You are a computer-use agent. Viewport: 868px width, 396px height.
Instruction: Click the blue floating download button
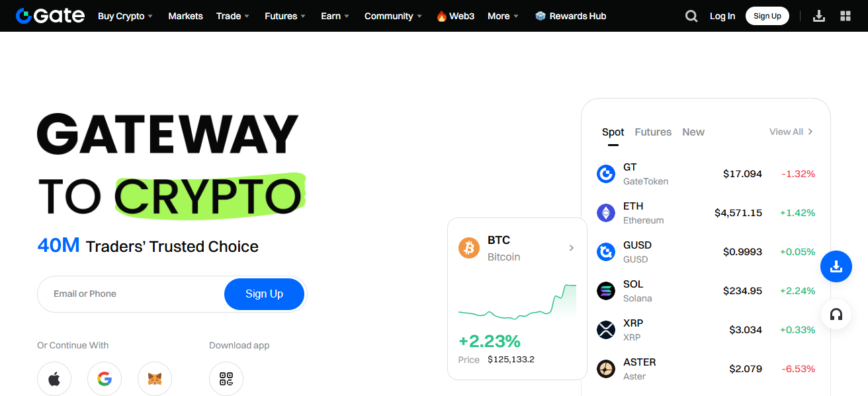coord(836,266)
